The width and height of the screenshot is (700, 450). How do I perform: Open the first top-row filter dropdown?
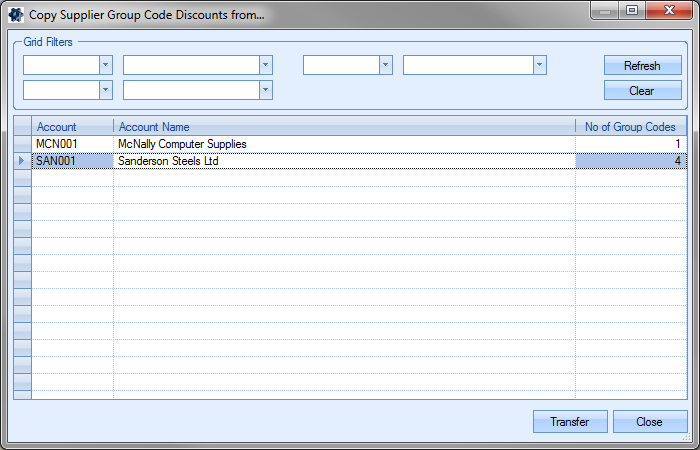105,65
